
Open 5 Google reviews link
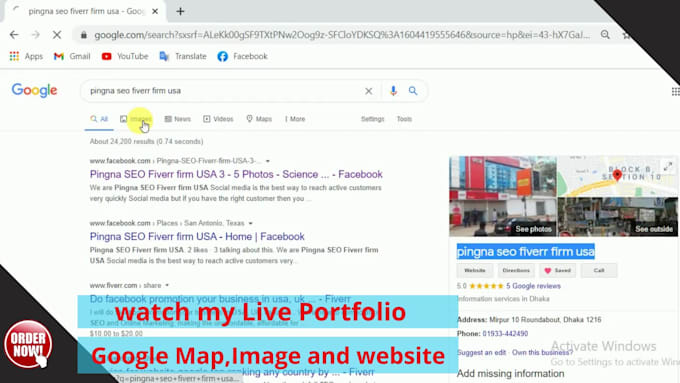coord(533,286)
